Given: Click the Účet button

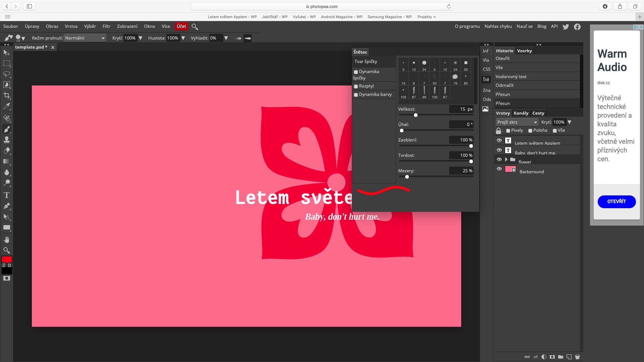Looking at the screenshot, I should click(x=181, y=26).
